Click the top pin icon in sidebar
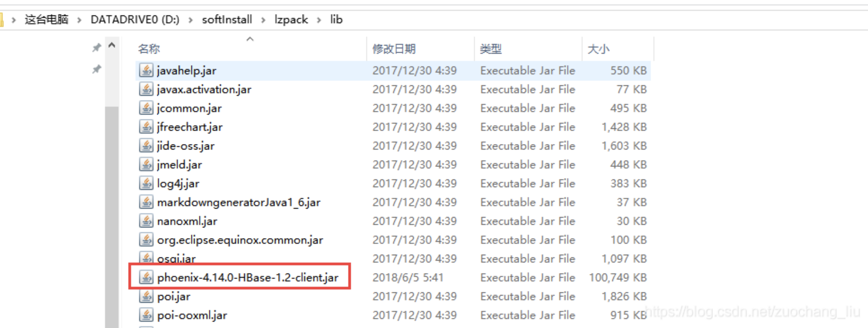Screen dimensions: 868x328 point(97,47)
